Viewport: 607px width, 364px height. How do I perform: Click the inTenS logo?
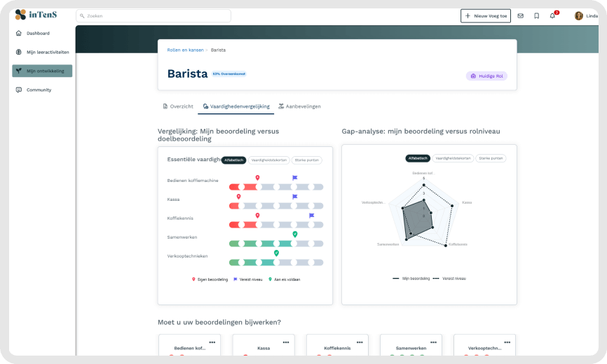click(x=35, y=15)
